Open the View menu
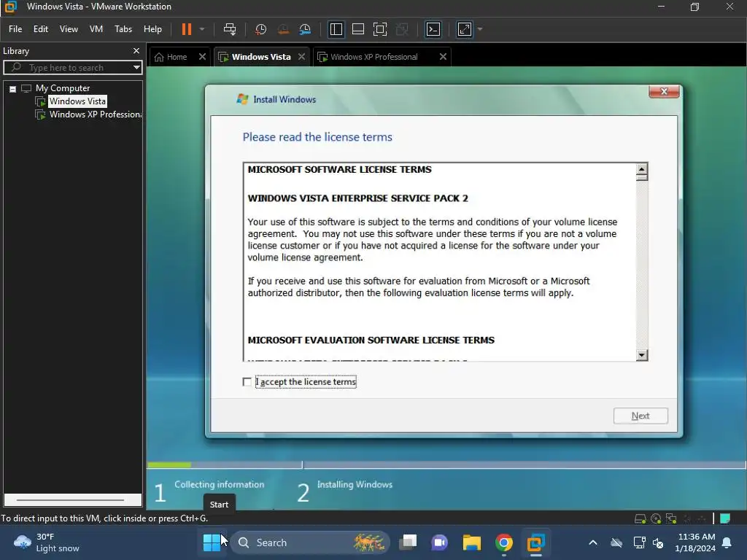The width and height of the screenshot is (747, 560). (x=69, y=29)
